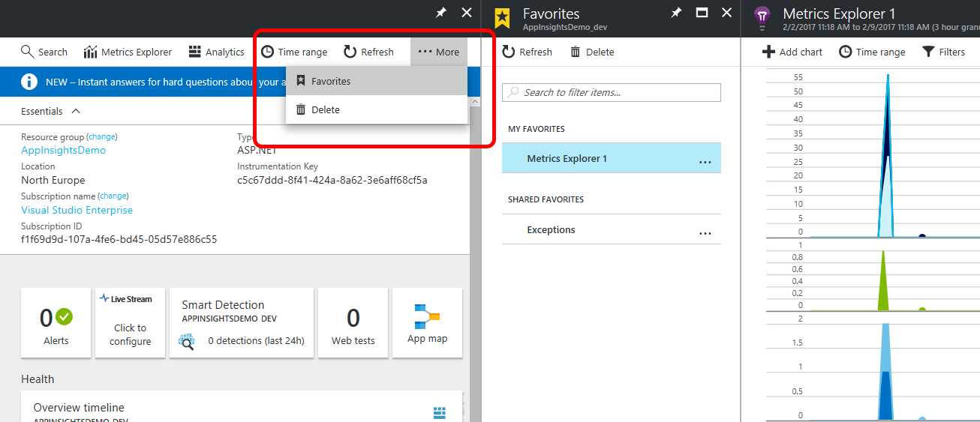Toggle the More menu button
Image resolution: width=980 pixels, height=422 pixels.
[438, 52]
